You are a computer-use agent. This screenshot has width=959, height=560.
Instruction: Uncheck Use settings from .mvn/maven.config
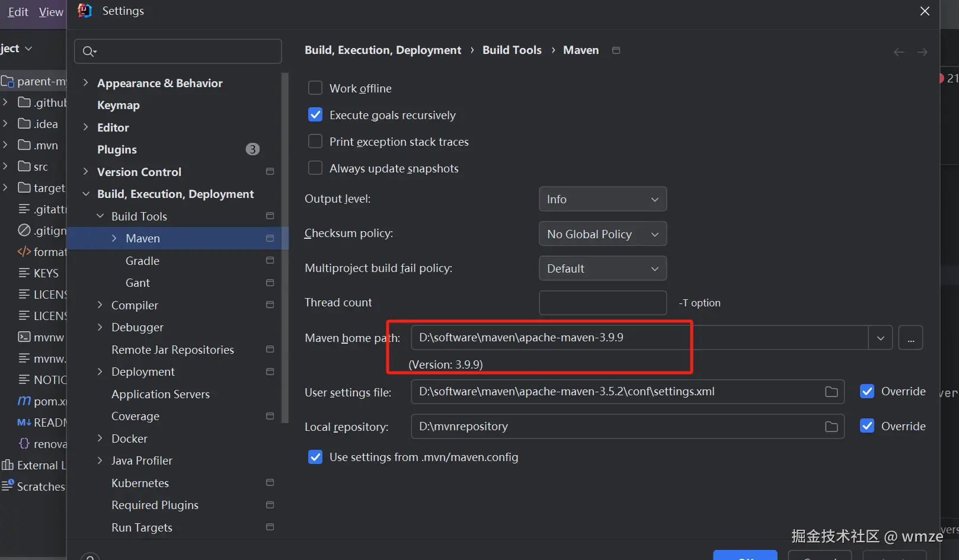[315, 457]
